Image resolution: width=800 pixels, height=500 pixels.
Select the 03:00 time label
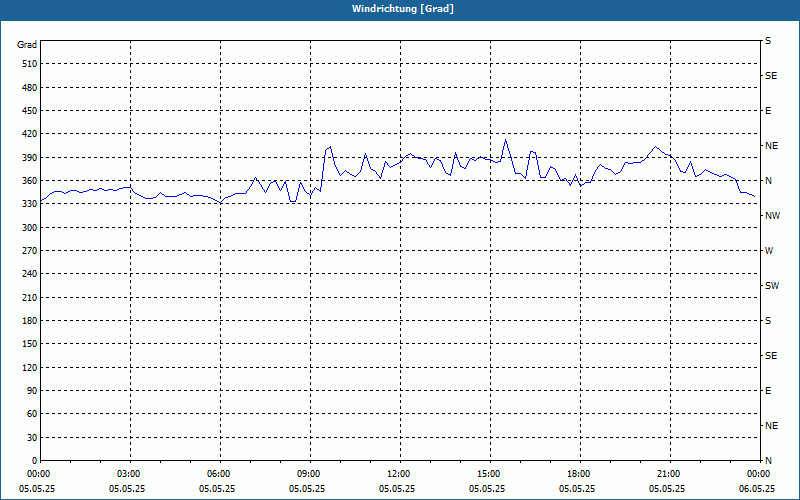(x=128, y=474)
